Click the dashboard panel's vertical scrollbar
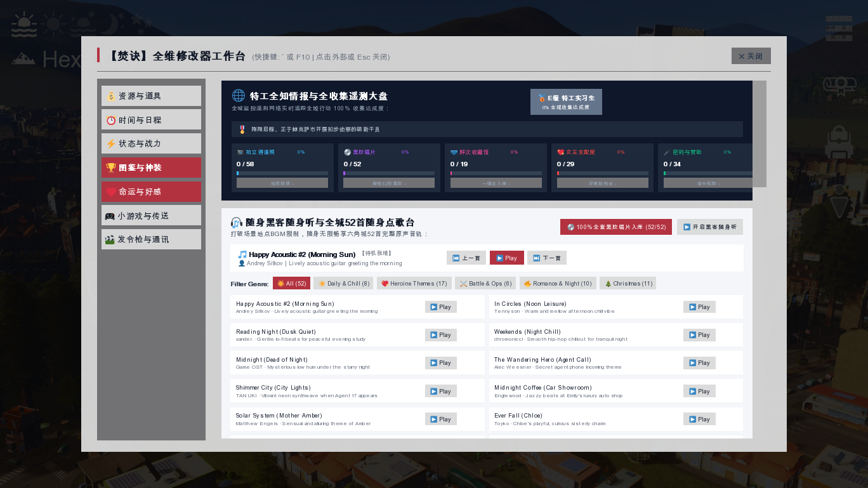This screenshot has height=488, width=868. [760, 134]
